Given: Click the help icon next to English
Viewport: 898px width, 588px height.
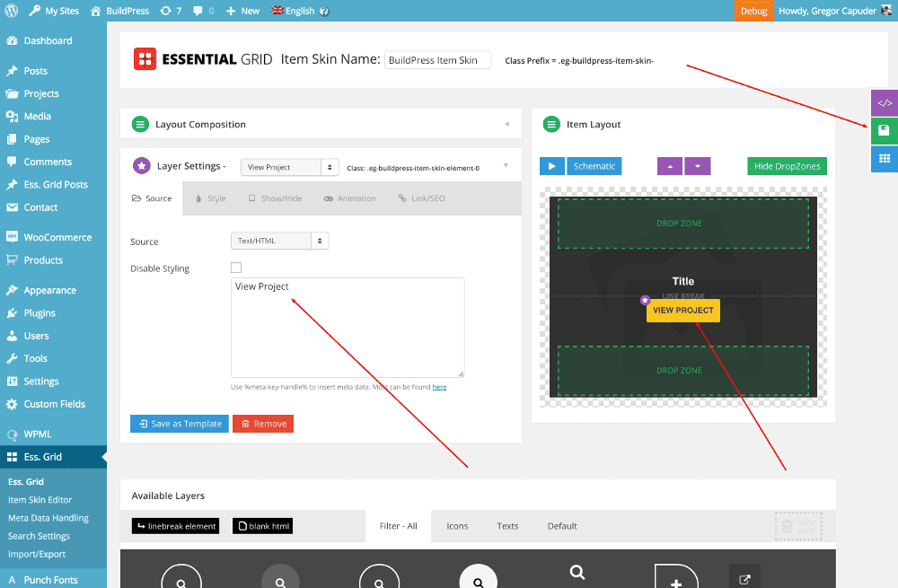Looking at the screenshot, I should click(324, 12).
